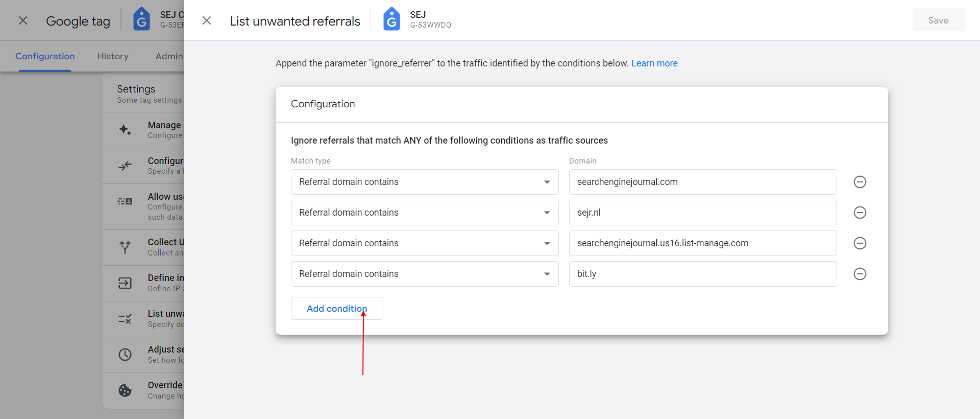
Task: Click the Override cookie settings icon
Action: [125, 390]
